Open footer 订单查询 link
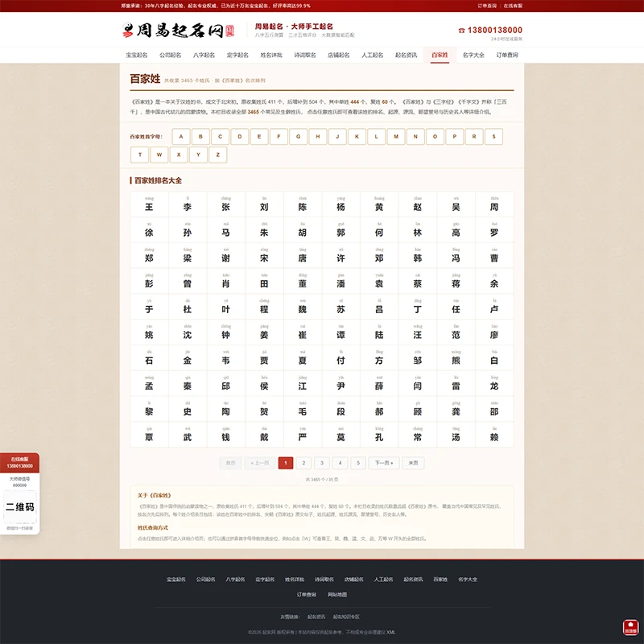644x644 pixels. [307, 594]
